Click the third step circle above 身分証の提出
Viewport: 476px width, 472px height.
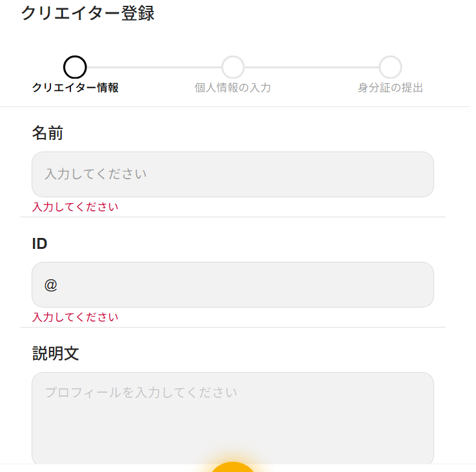point(390,67)
